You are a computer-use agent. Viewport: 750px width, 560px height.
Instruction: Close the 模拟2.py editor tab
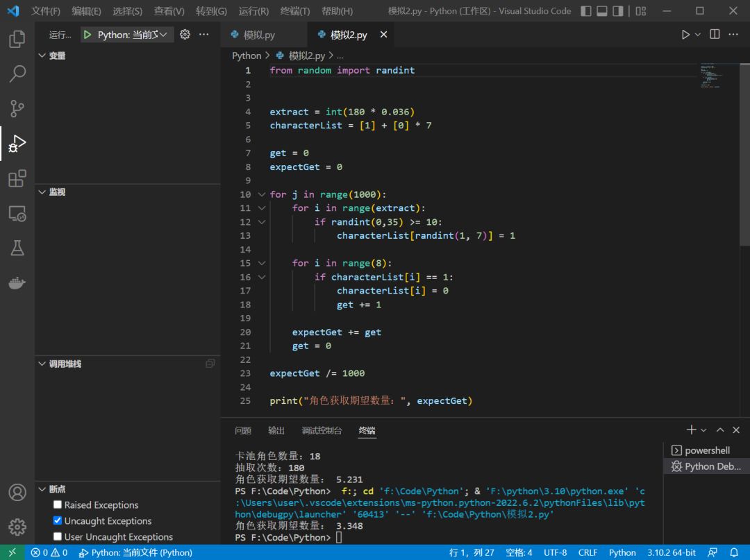point(383,35)
